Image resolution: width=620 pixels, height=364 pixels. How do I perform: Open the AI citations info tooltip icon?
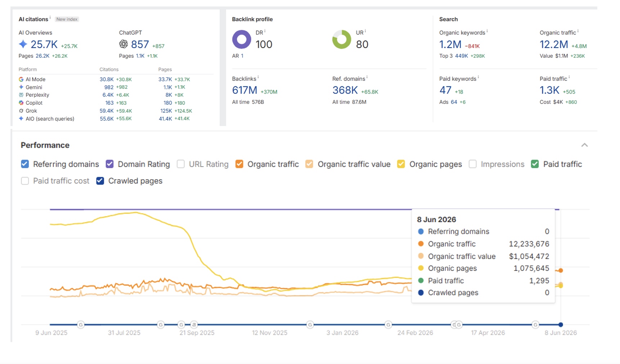50,17
